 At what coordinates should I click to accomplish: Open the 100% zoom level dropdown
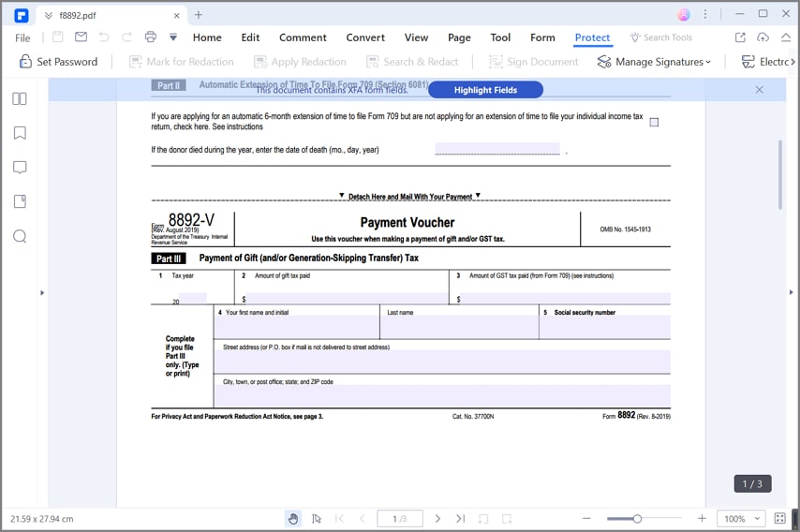[x=742, y=519]
